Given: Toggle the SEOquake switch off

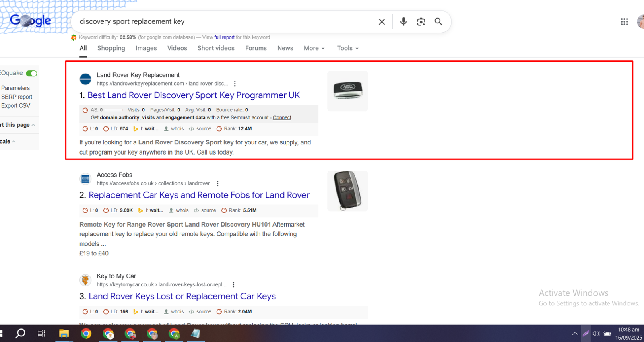Looking at the screenshot, I should pos(31,73).
